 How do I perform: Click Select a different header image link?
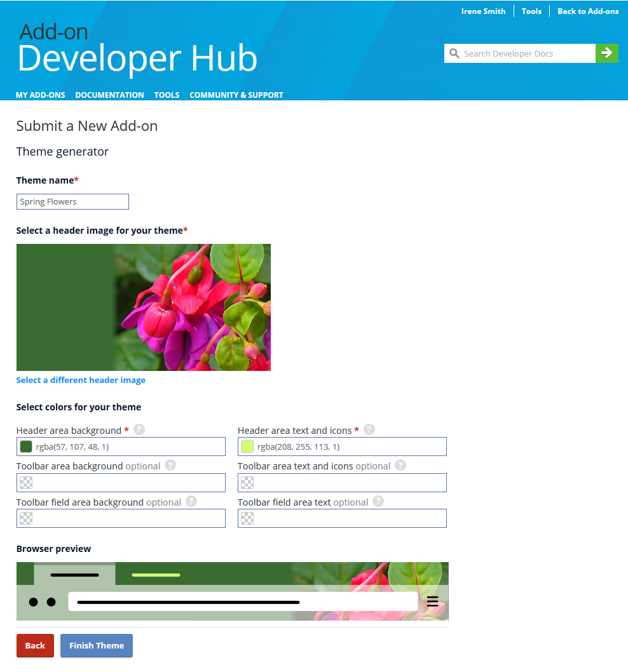[81, 380]
